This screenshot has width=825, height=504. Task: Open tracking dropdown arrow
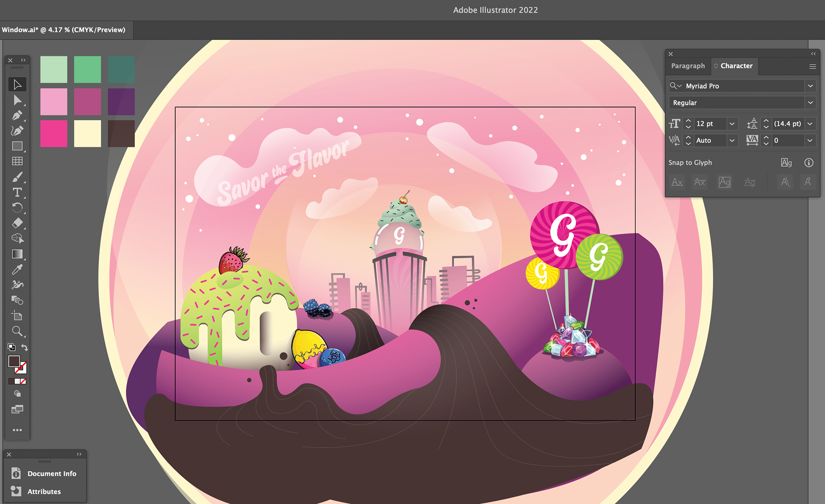point(810,141)
